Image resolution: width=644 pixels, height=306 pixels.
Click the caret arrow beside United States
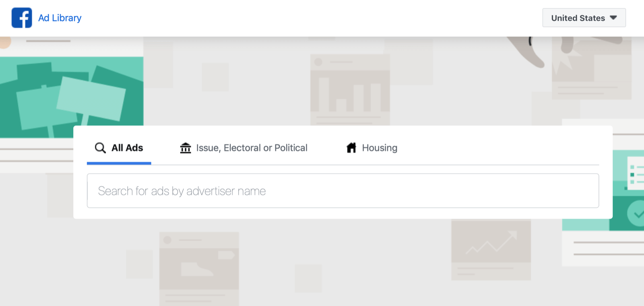point(613,18)
